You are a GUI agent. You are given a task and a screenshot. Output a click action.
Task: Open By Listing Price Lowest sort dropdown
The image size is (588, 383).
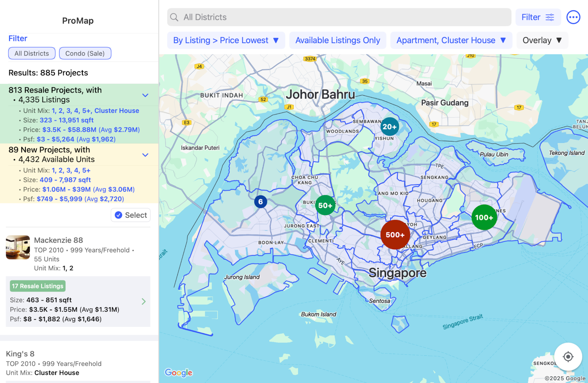(226, 40)
